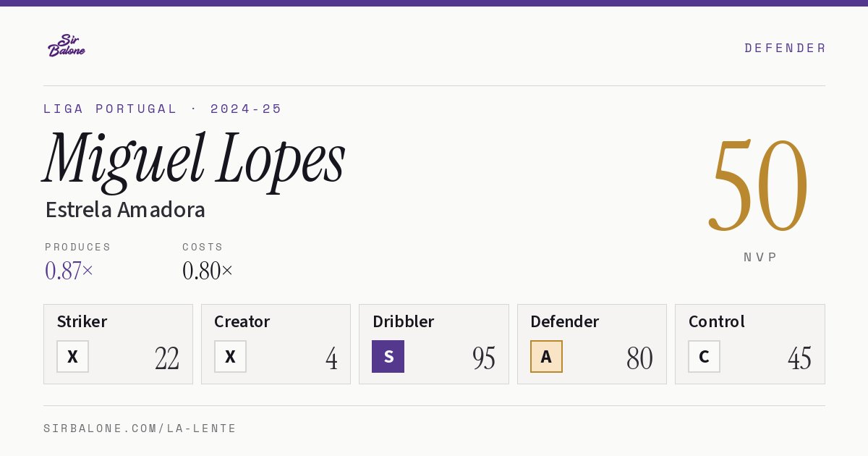Click the Control C grade badge
Screen dimensions: 868x456
pos(704,356)
